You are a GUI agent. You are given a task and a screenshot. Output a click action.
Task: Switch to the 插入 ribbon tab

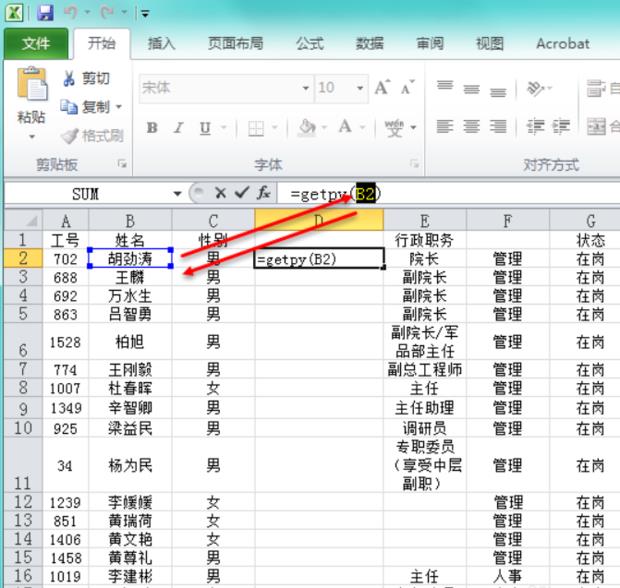[x=161, y=44]
